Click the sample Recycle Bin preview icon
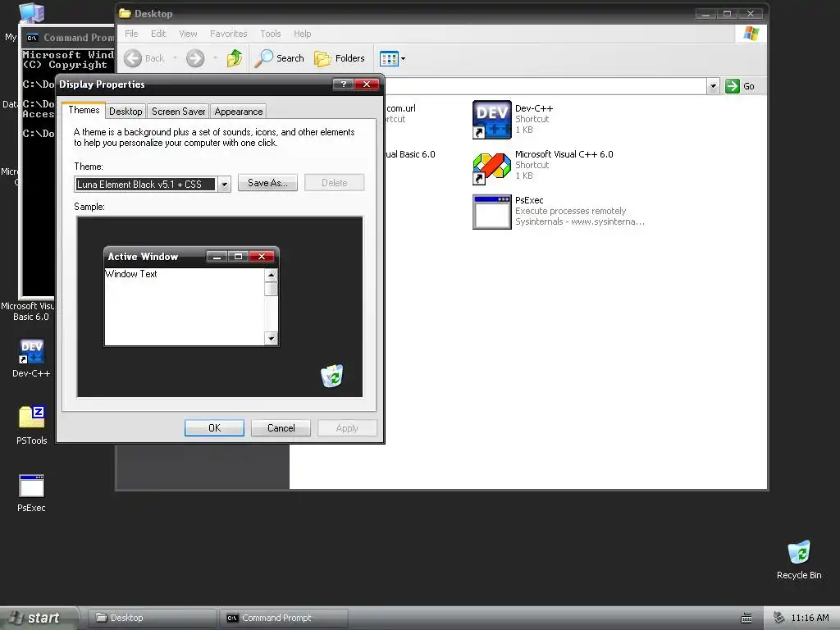This screenshot has width=840, height=630. click(x=332, y=376)
